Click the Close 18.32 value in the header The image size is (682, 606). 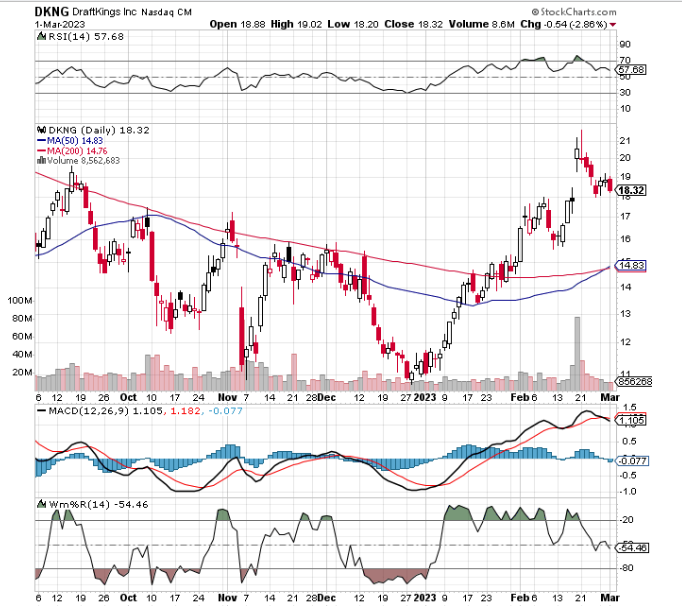click(413, 24)
